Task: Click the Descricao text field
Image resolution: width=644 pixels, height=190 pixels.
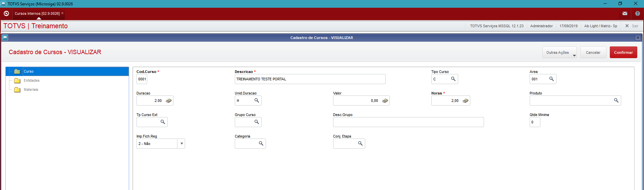Action: pyautogui.click(x=310, y=79)
